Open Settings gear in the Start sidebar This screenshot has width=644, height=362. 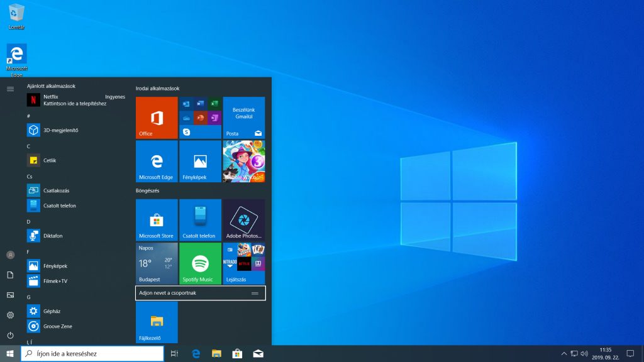(10, 315)
